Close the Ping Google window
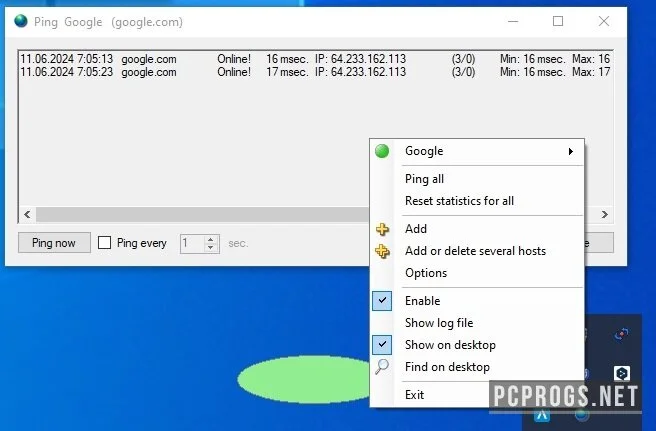This screenshot has height=431, width=656. coord(604,21)
